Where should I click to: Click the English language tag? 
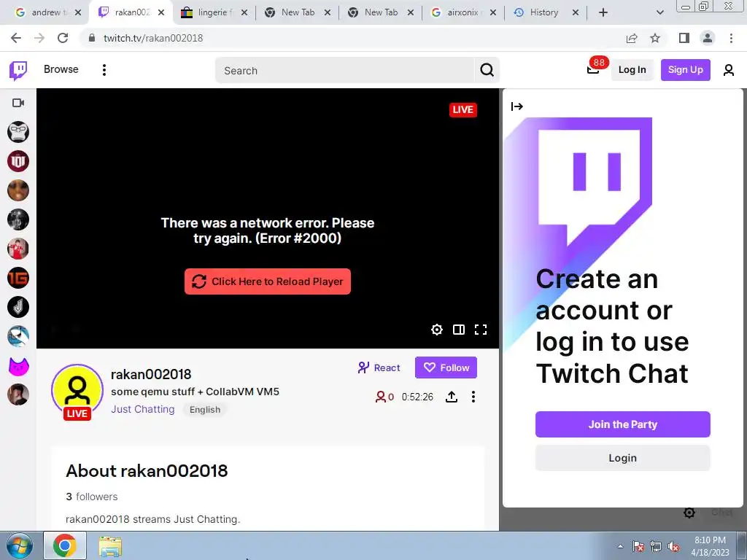(x=205, y=410)
